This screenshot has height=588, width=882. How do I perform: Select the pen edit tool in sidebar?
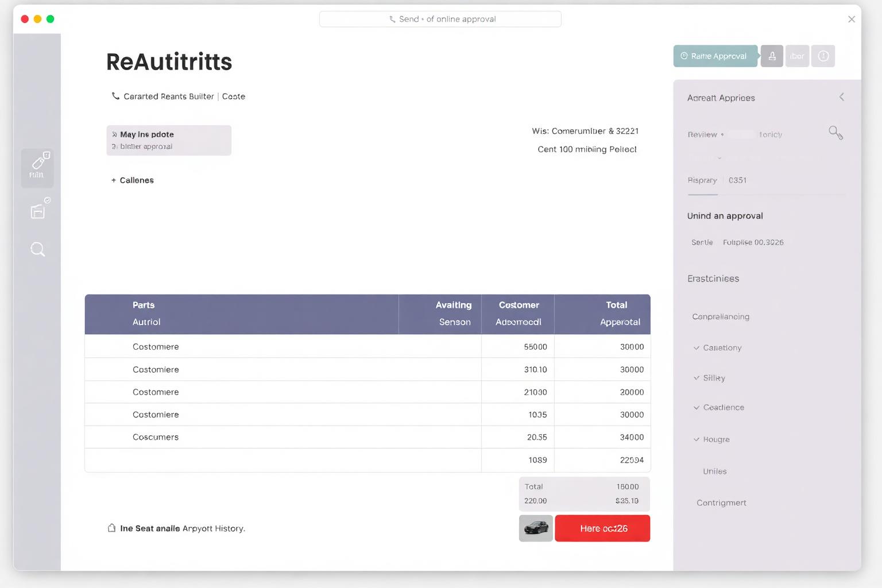[x=37, y=168]
